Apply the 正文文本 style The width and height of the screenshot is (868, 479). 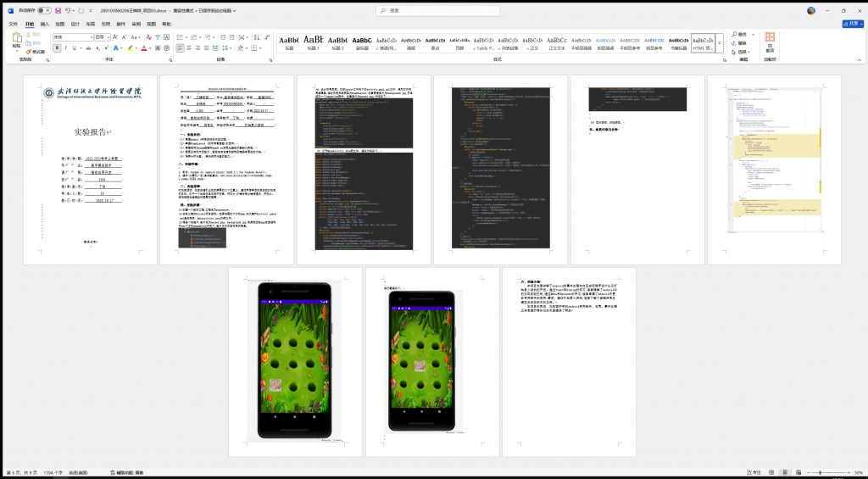point(556,43)
